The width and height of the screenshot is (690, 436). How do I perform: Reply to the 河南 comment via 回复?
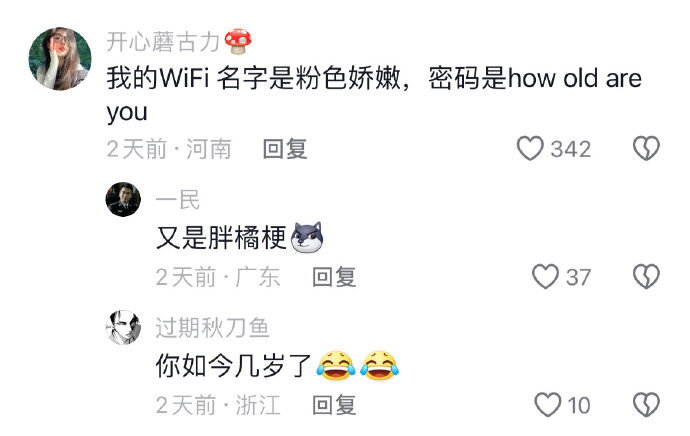285,149
